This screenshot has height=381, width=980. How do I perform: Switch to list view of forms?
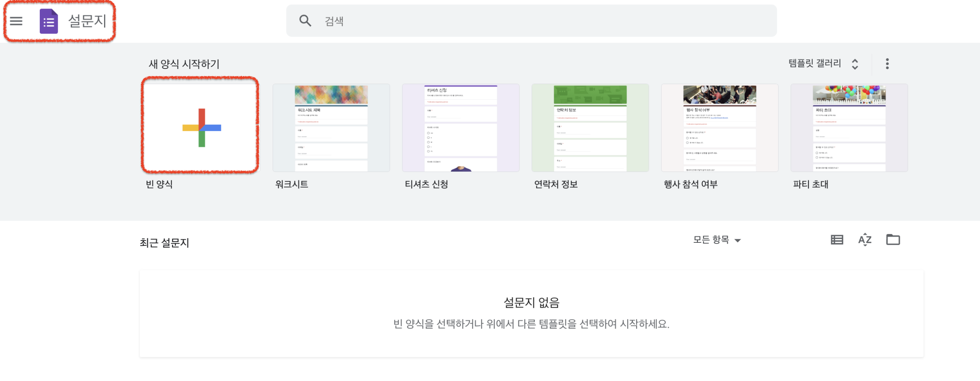pyautogui.click(x=837, y=240)
